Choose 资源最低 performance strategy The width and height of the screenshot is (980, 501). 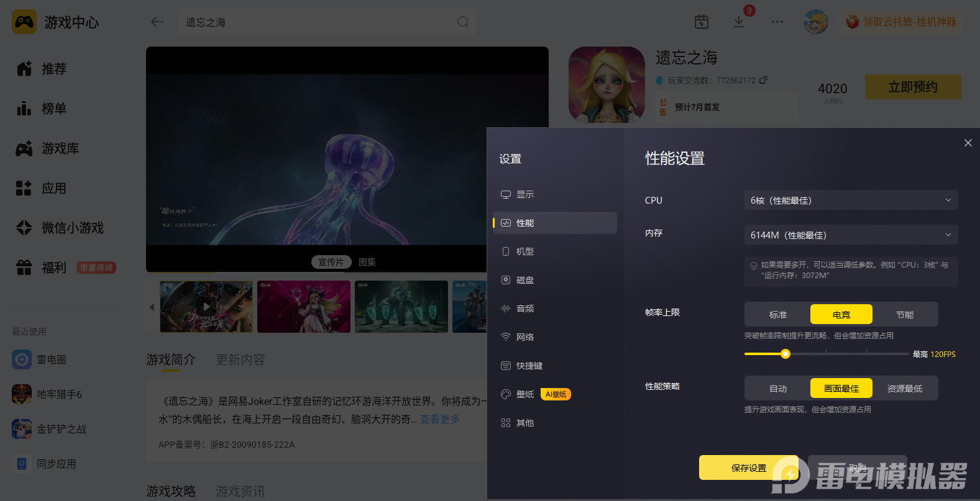click(905, 389)
